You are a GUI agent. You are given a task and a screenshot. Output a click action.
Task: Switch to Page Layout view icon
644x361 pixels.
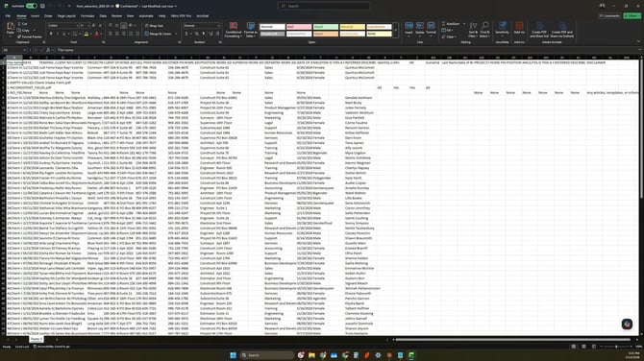[583, 347]
